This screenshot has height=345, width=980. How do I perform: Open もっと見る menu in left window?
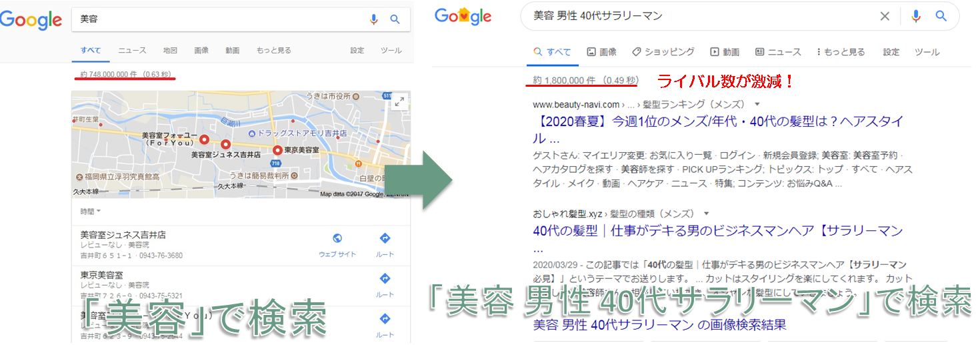click(x=274, y=50)
